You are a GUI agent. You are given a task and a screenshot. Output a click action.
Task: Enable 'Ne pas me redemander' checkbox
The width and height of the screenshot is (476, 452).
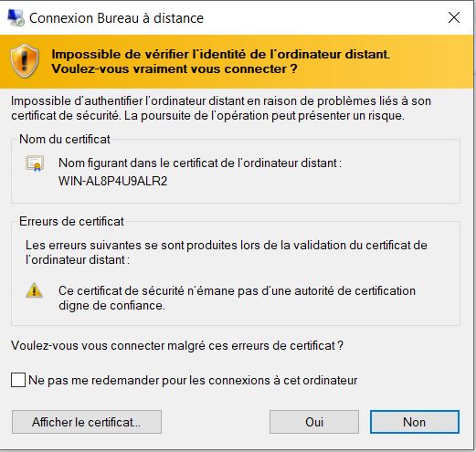(18, 380)
